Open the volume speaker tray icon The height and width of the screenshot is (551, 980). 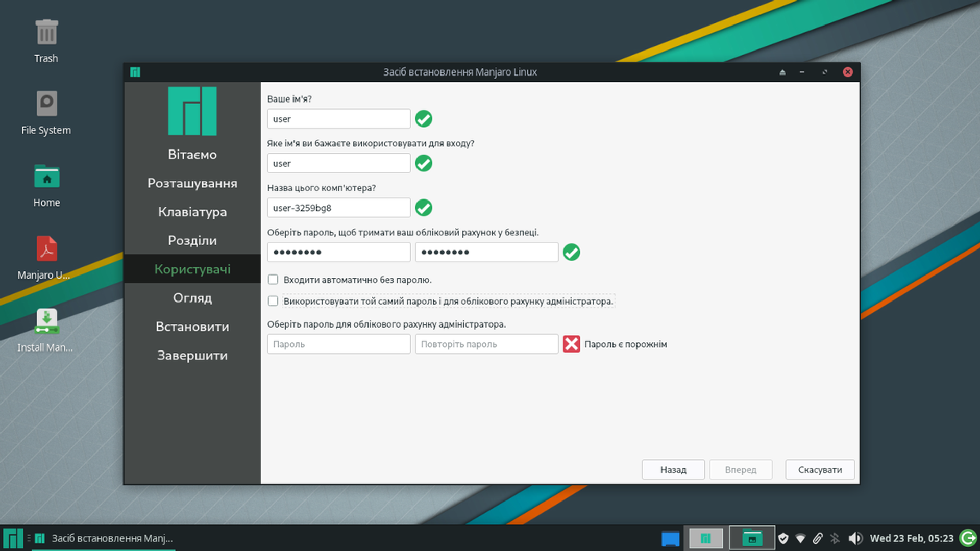click(855, 538)
